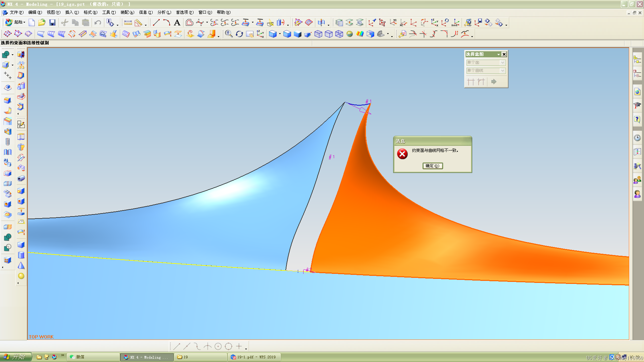Click the Undo arrow icon
Screen dimensions: 644x362
coord(98,22)
